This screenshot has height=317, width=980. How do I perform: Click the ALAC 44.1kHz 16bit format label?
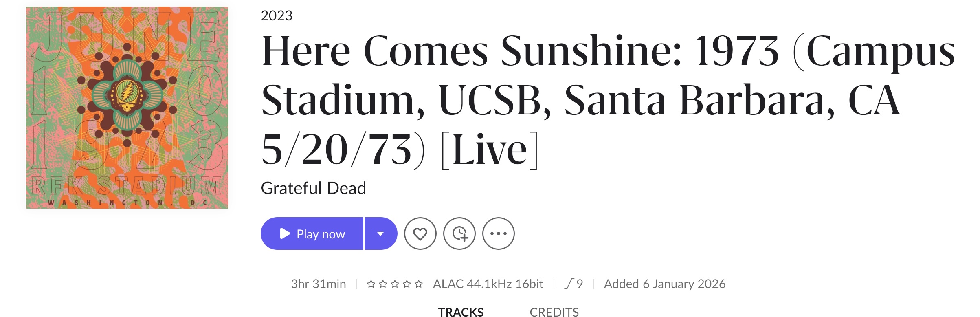click(488, 284)
